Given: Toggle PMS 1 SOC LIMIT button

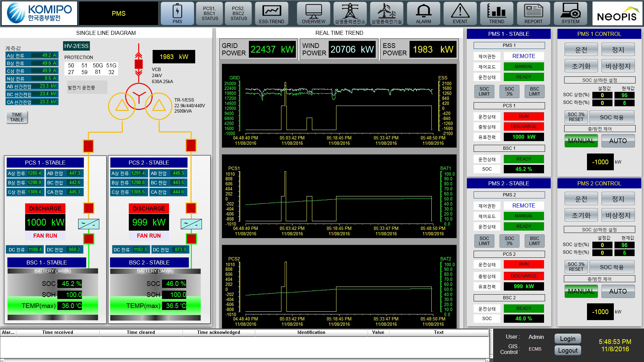Looking at the screenshot, I should point(484,92).
